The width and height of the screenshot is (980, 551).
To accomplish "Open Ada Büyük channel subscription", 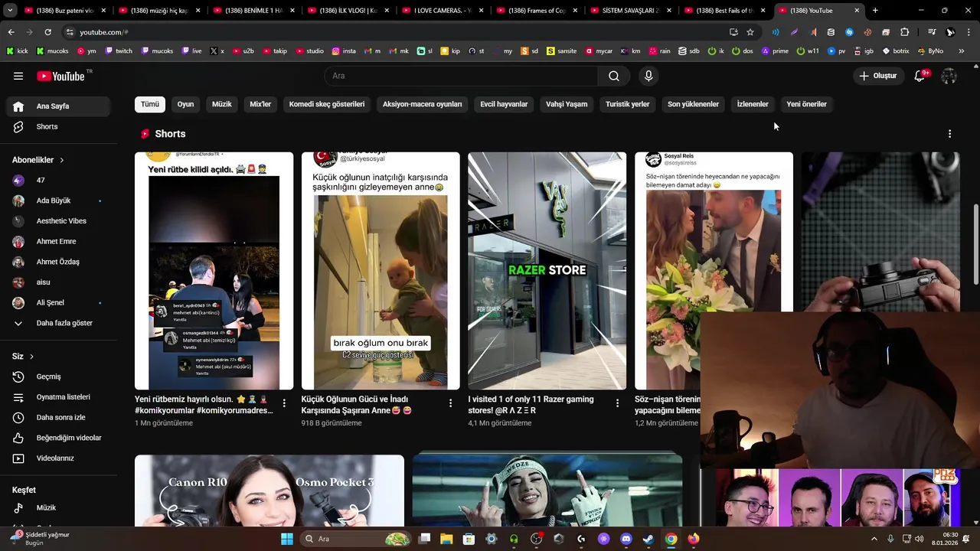I will tap(58, 201).
